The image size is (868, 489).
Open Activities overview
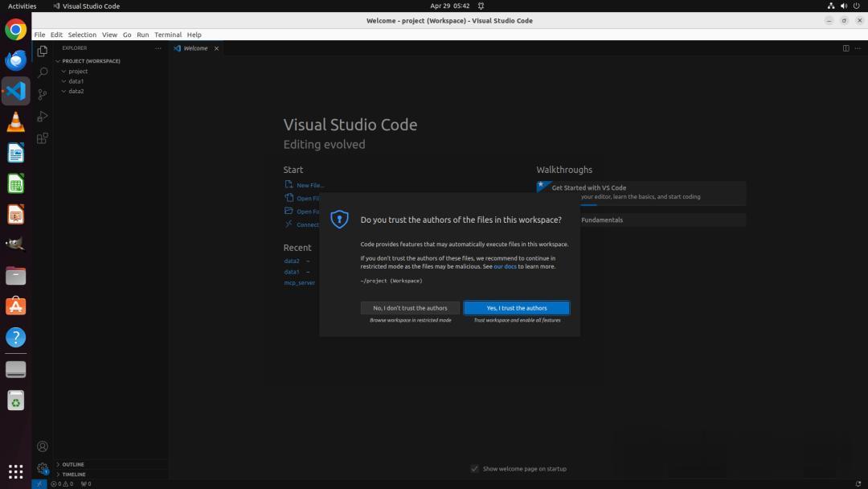tap(23, 6)
